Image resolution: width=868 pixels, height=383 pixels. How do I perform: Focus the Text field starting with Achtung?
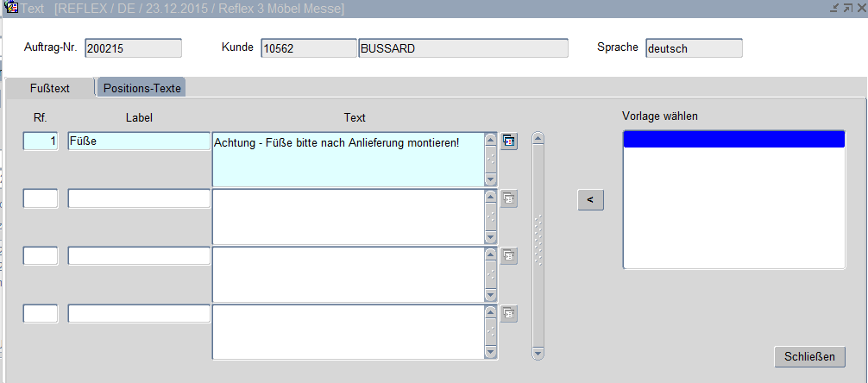pos(347,159)
